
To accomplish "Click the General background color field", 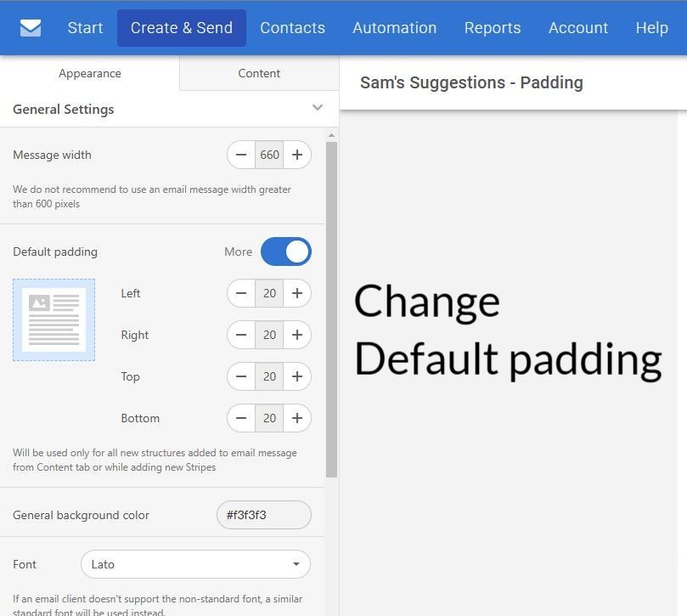I will pyautogui.click(x=264, y=515).
